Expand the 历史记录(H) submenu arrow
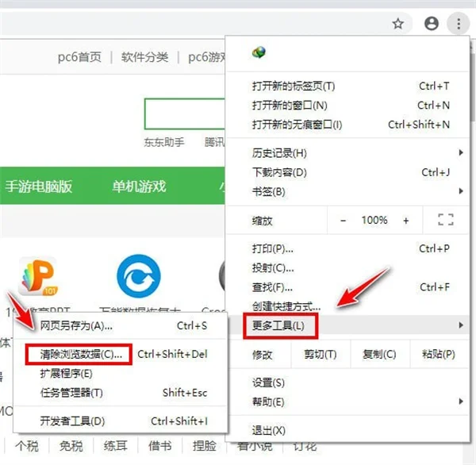476x465 pixels. point(461,152)
